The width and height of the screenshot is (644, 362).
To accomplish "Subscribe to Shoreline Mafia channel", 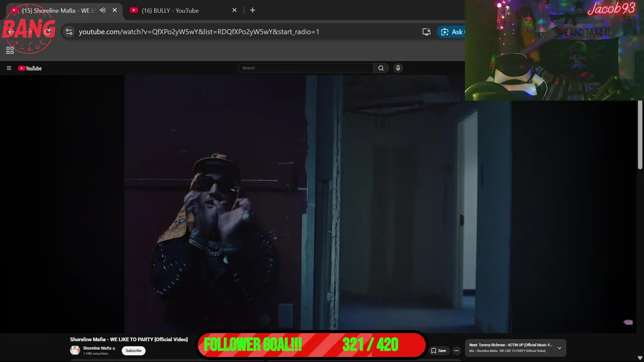I will click(133, 350).
